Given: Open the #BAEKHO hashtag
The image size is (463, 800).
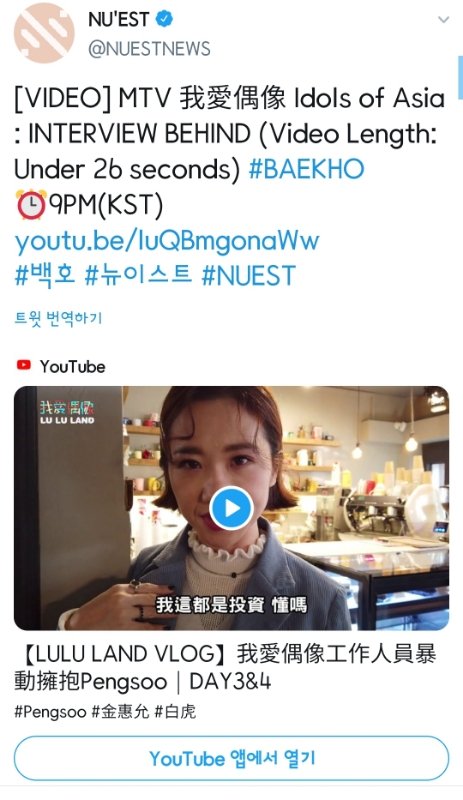Looking at the screenshot, I should (x=306, y=169).
